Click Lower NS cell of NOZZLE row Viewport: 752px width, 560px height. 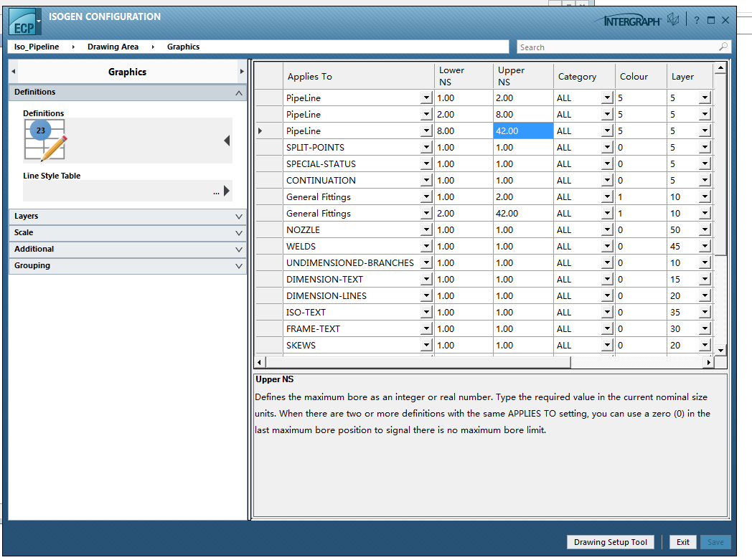click(464, 230)
